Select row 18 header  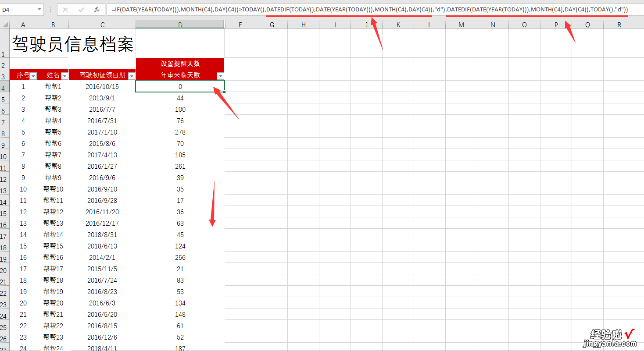coord(4,246)
